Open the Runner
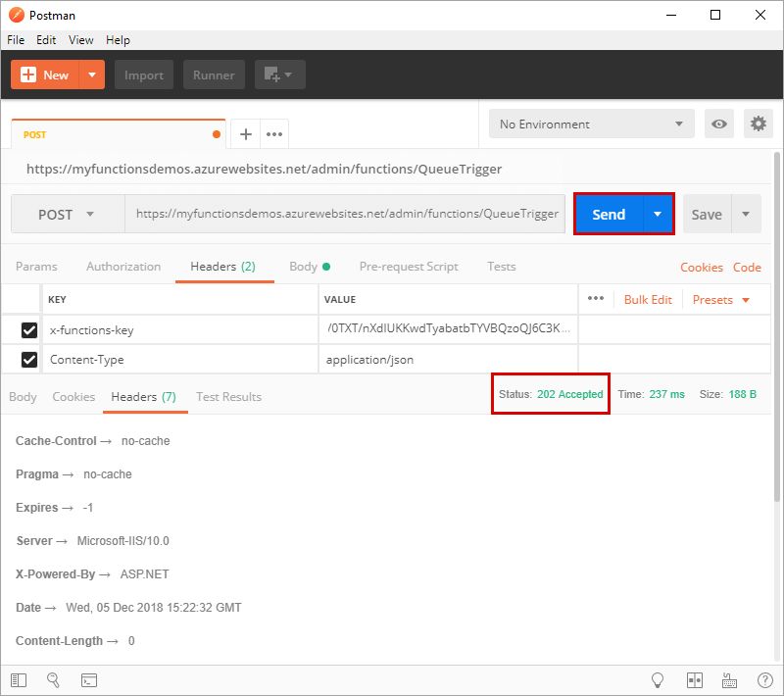 point(214,75)
